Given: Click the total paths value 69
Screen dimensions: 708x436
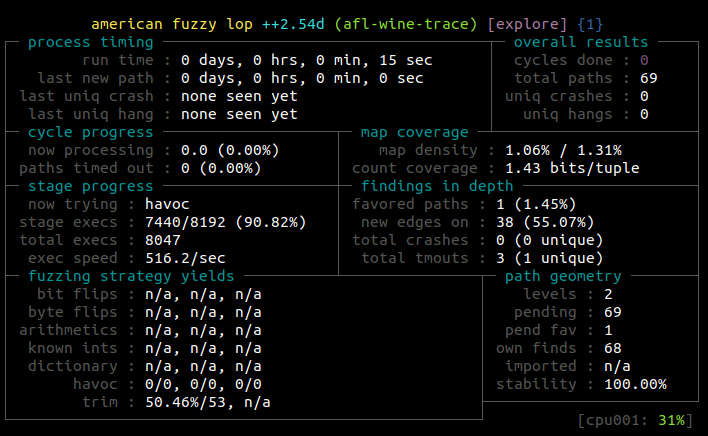Looking at the screenshot, I should 648,78.
